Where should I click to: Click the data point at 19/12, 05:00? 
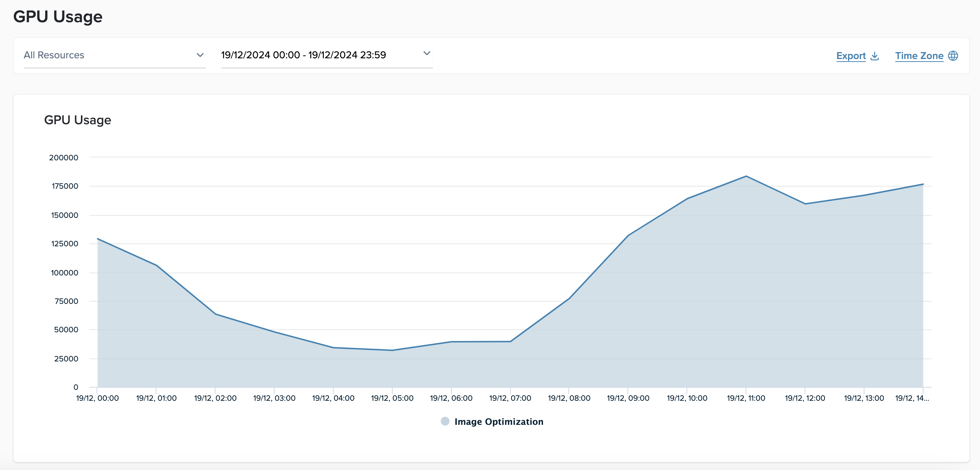point(392,350)
